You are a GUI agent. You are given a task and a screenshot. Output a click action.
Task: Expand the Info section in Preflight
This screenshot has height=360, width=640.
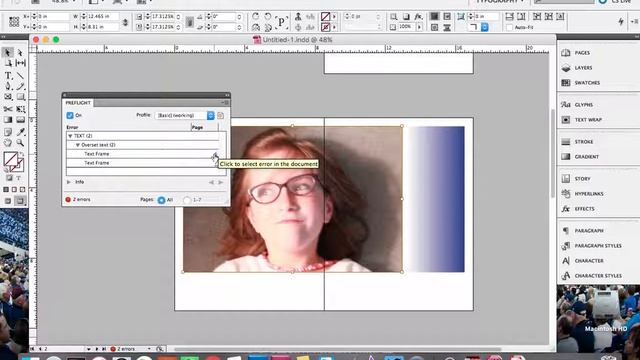coord(69,182)
